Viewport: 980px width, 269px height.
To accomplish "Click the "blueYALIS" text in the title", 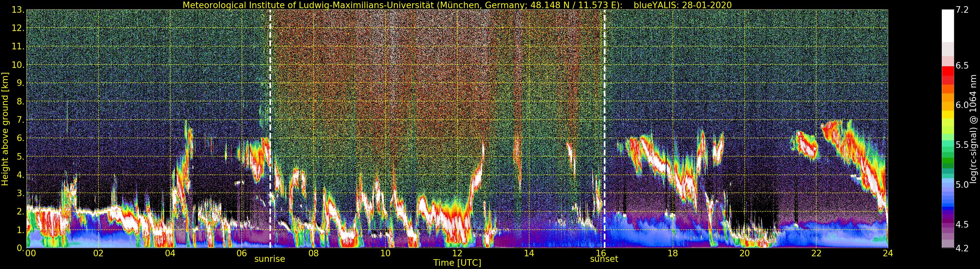I will pyautogui.click(x=653, y=5).
